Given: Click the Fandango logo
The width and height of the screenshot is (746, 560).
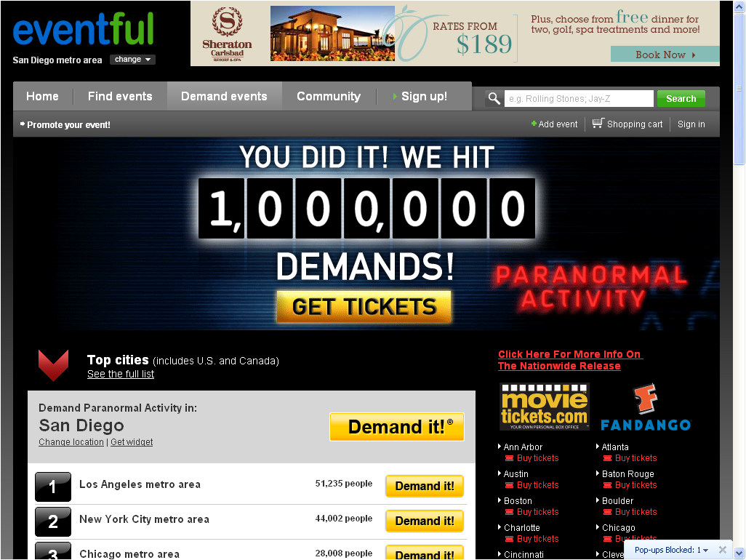Looking at the screenshot, I should tap(646, 408).
